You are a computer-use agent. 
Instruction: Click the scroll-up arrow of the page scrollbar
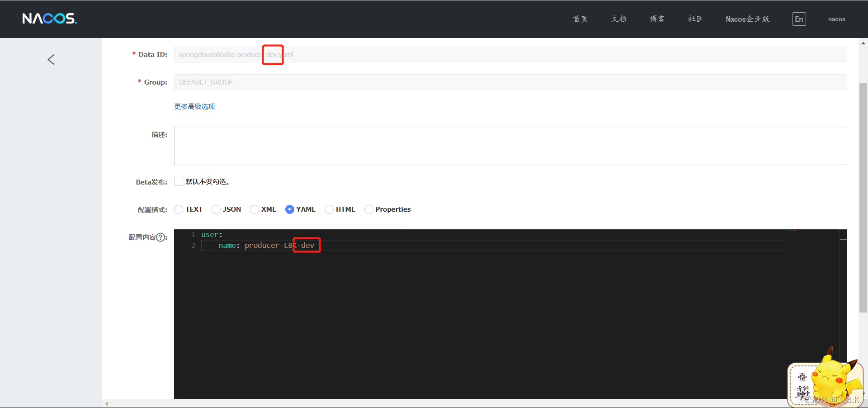[x=863, y=43]
